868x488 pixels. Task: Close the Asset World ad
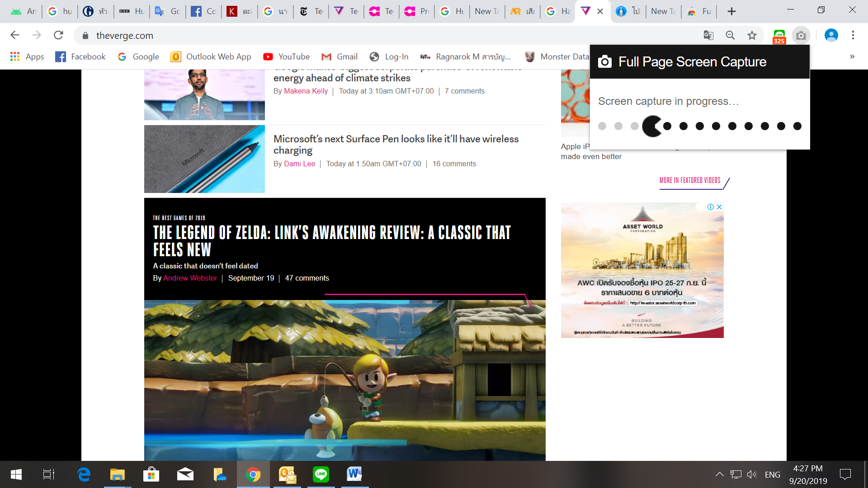(x=719, y=207)
